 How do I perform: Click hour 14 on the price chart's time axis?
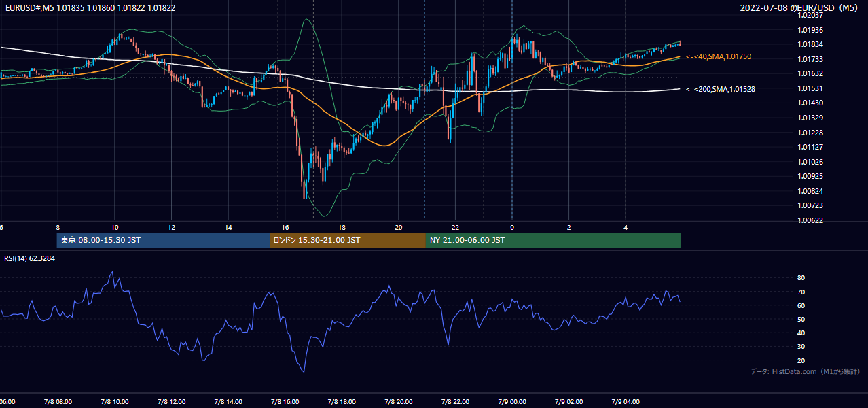tap(229, 228)
